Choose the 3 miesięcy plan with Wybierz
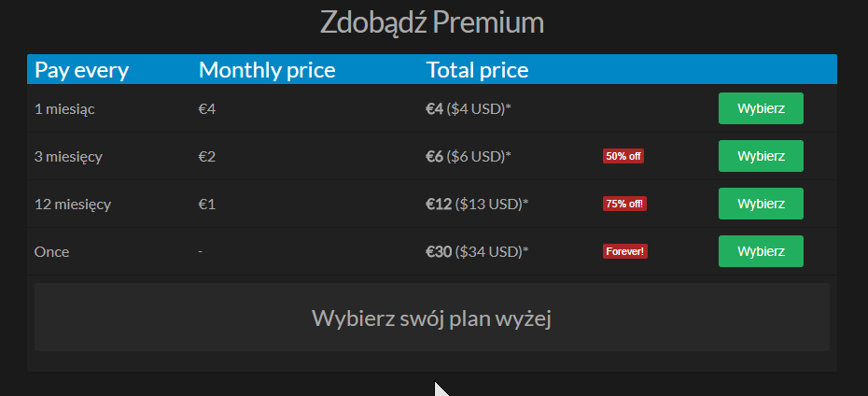This screenshot has width=868, height=396. point(761,156)
